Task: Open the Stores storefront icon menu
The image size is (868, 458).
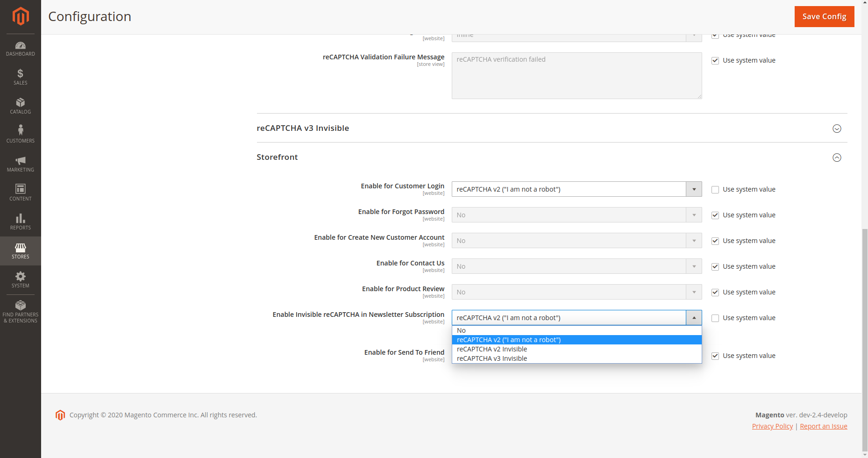Action: point(21,251)
